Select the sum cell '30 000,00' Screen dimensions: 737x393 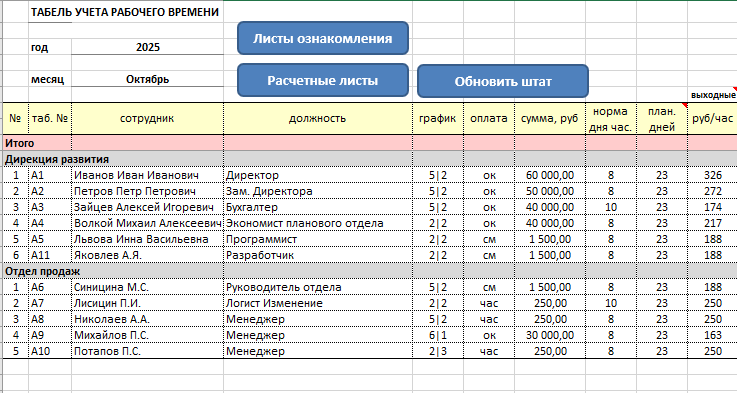coord(549,335)
